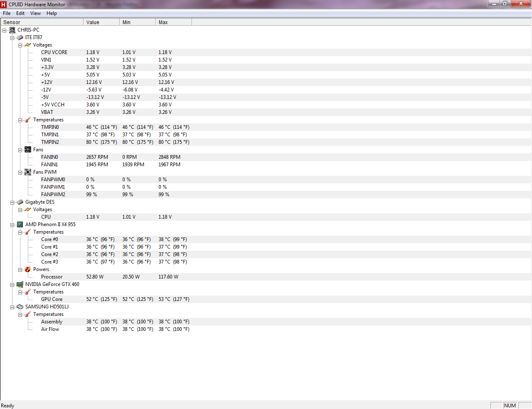Select the FANIN0 row
This screenshot has width=532, height=409.
pos(266,157)
